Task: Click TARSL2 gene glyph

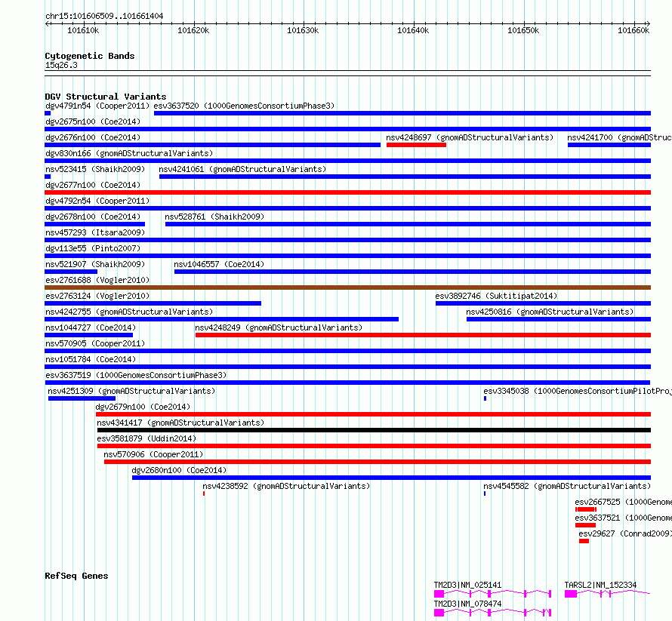Action: pos(608,594)
